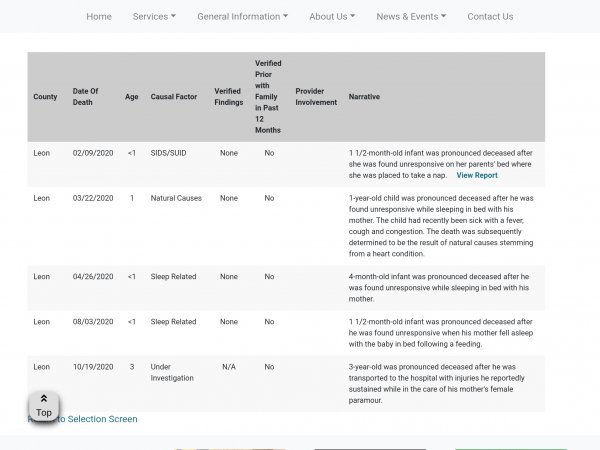
Task: Follow the Return to Selection Screen link
Action: [100, 419]
